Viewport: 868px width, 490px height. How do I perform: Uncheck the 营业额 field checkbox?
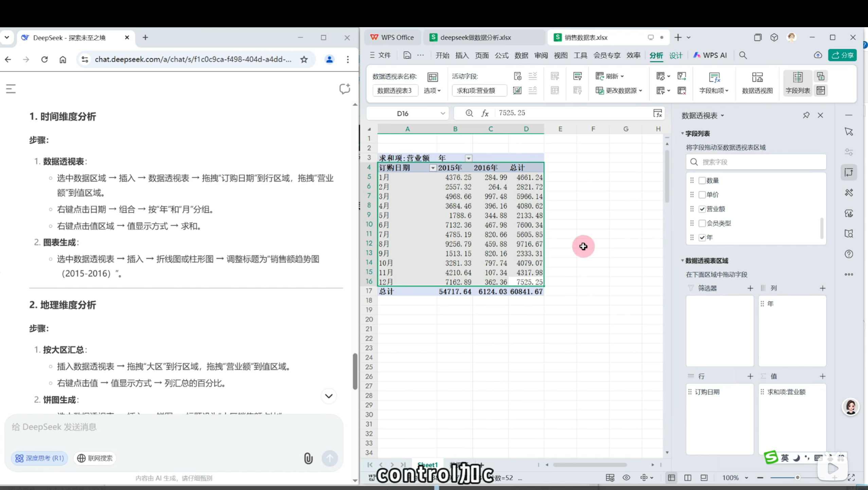click(x=702, y=209)
